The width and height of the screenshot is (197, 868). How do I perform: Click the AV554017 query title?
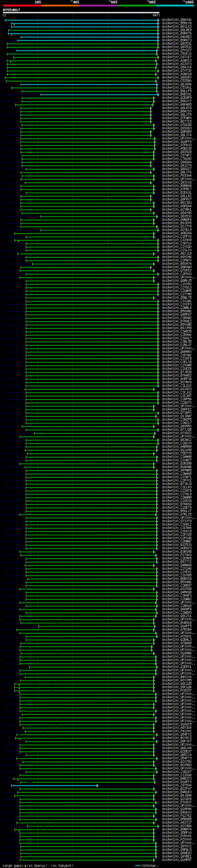tap(11, 10)
